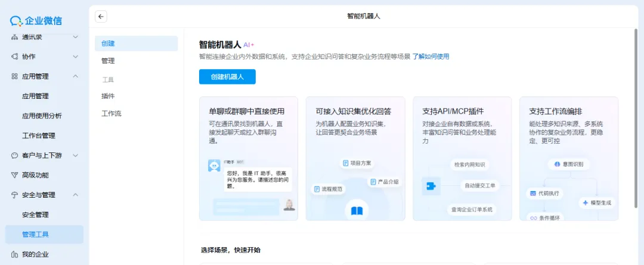This screenshot has height=265, width=644.
Task: Click the 客户与上下游 icon
Action: point(14,155)
